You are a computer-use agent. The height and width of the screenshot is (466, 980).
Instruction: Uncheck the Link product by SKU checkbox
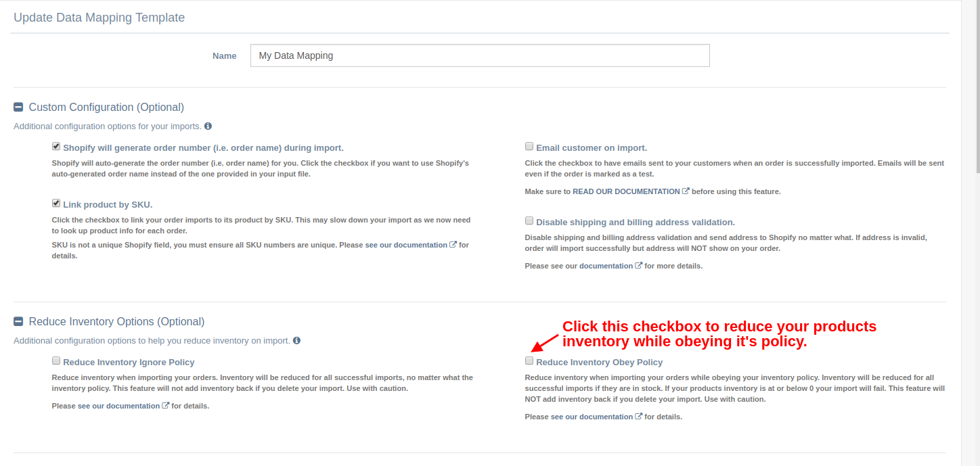56,203
